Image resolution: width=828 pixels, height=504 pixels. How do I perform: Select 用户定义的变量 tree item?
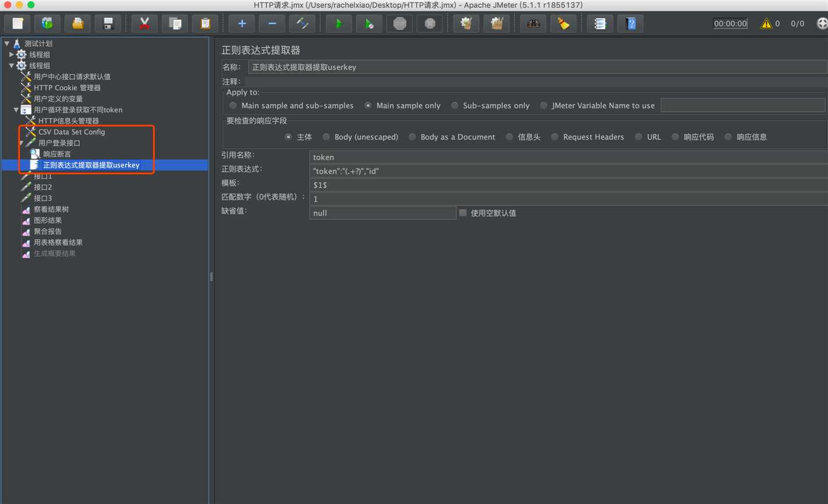click(x=58, y=98)
